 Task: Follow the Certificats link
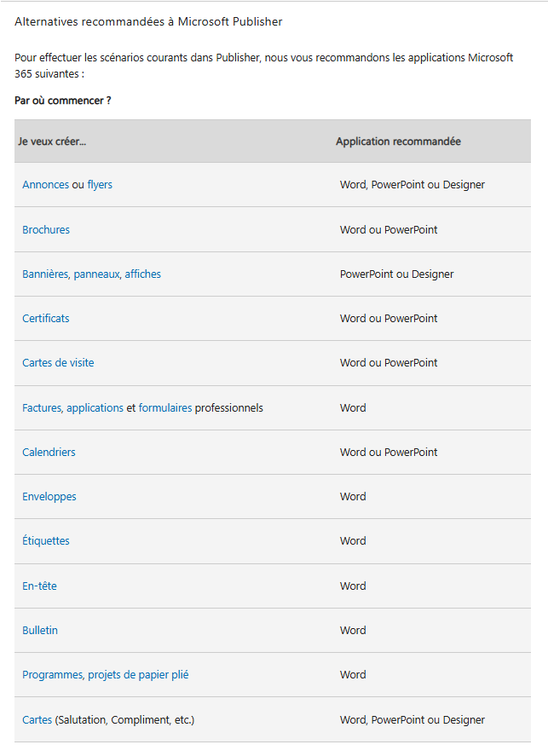click(46, 318)
